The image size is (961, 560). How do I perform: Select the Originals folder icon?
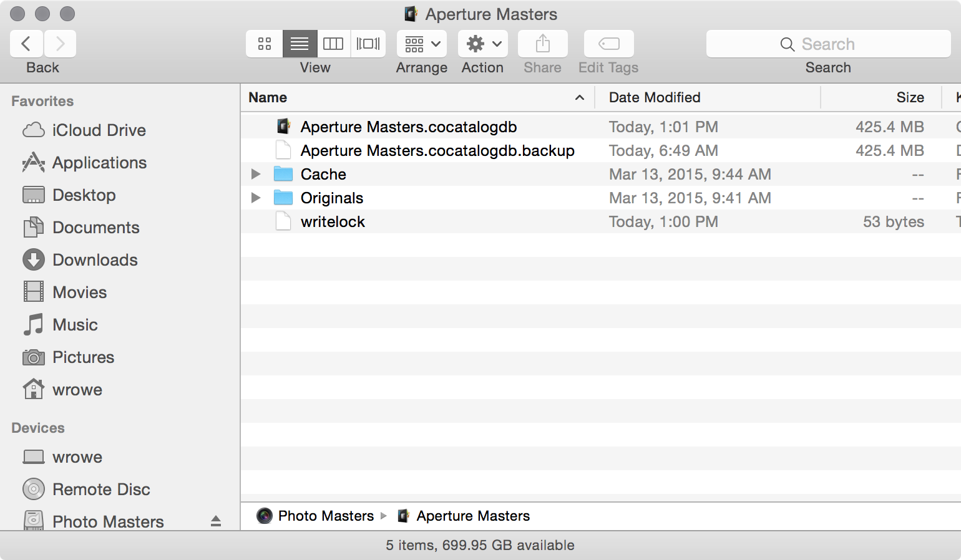coord(283,198)
